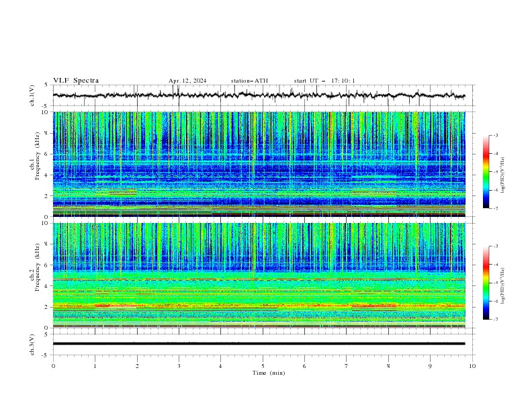Click the upper "log(PSD)(V²/Hz)" colorbar label

point(502,175)
